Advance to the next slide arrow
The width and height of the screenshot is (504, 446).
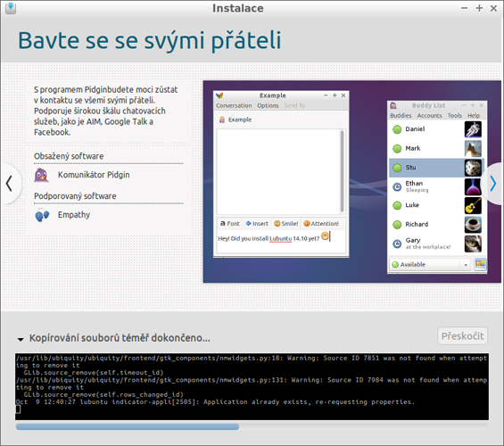[493, 184]
